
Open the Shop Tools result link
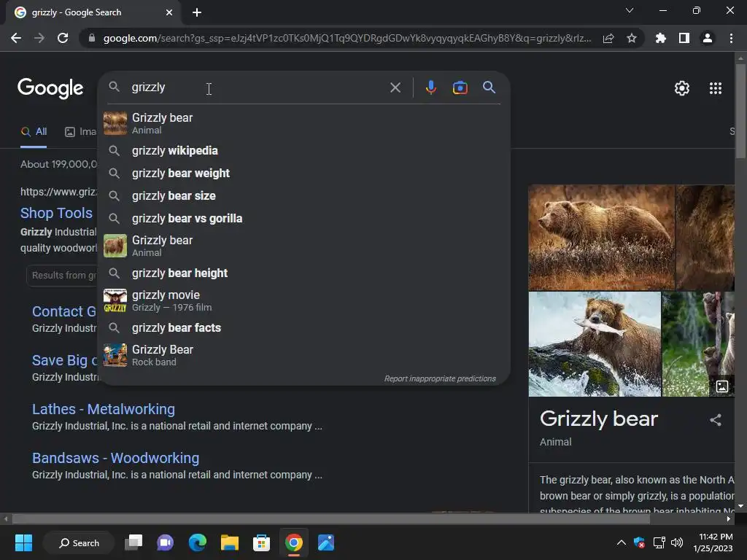[x=56, y=213]
